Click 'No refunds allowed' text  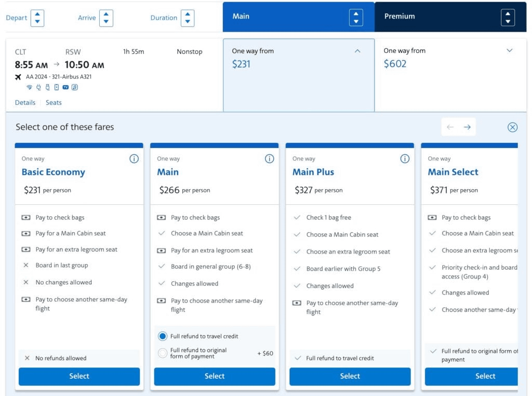pyautogui.click(x=61, y=359)
